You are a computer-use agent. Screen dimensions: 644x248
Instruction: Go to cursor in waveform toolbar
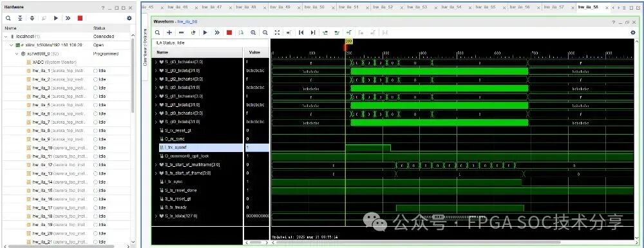(x=289, y=32)
